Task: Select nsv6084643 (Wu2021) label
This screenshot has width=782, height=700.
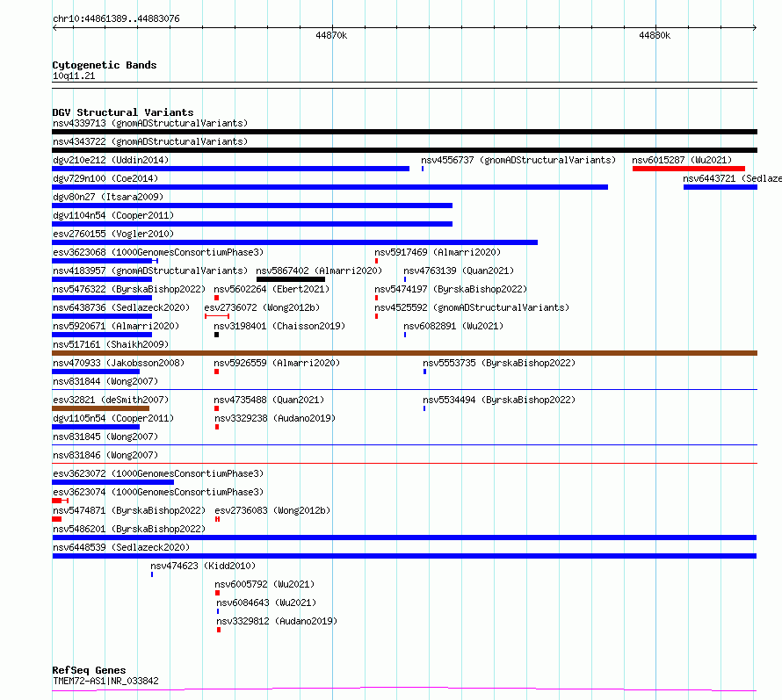Action: [266, 603]
